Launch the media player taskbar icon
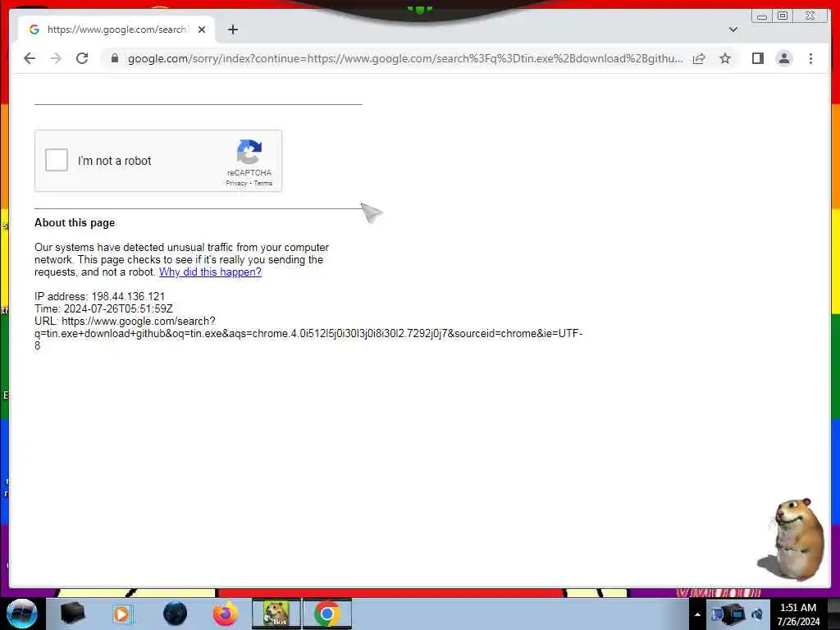 click(x=121, y=614)
